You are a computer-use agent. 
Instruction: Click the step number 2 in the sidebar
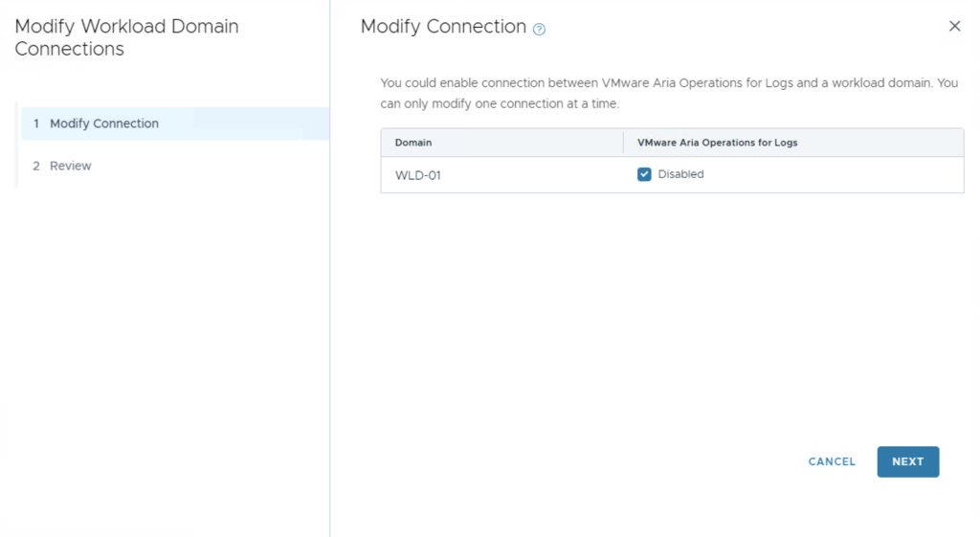tap(36, 166)
